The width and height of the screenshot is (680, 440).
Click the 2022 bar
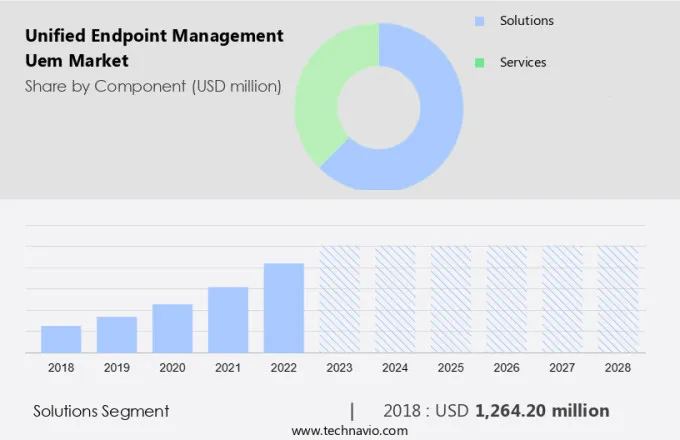click(x=284, y=308)
